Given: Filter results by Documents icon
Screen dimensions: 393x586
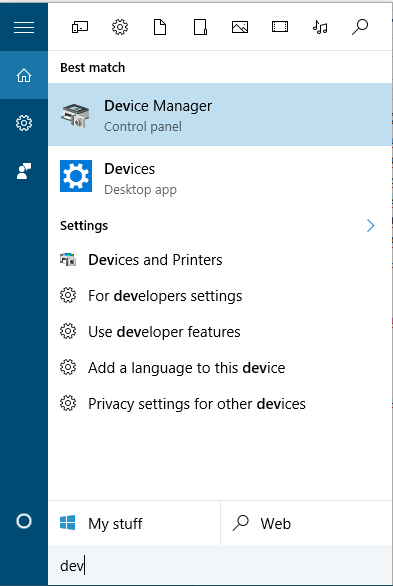Looking at the screenshot, I should coord(160,27).
